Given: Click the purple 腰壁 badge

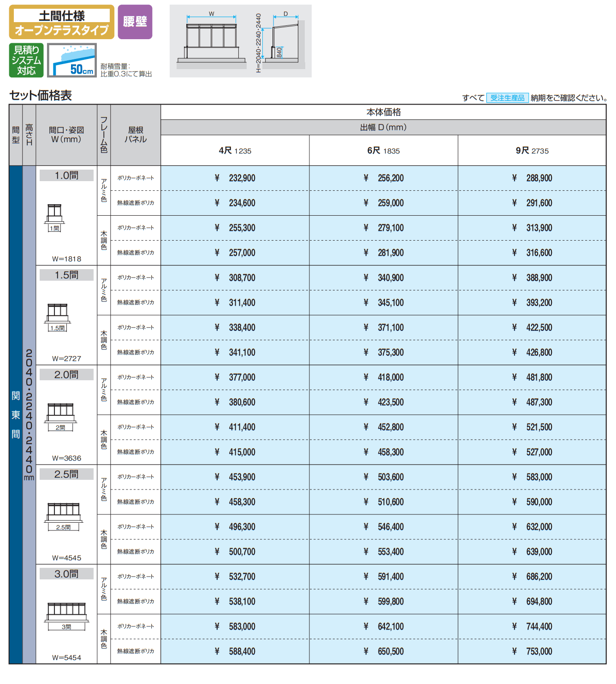Looking at the screenshot, I should (x=135, y=22).
